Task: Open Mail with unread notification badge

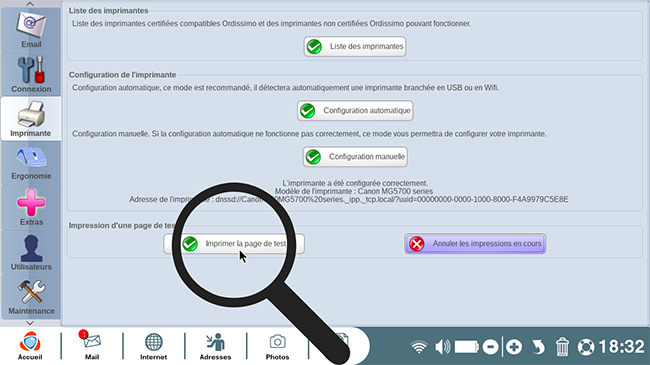Action: (x=92, y=346)
